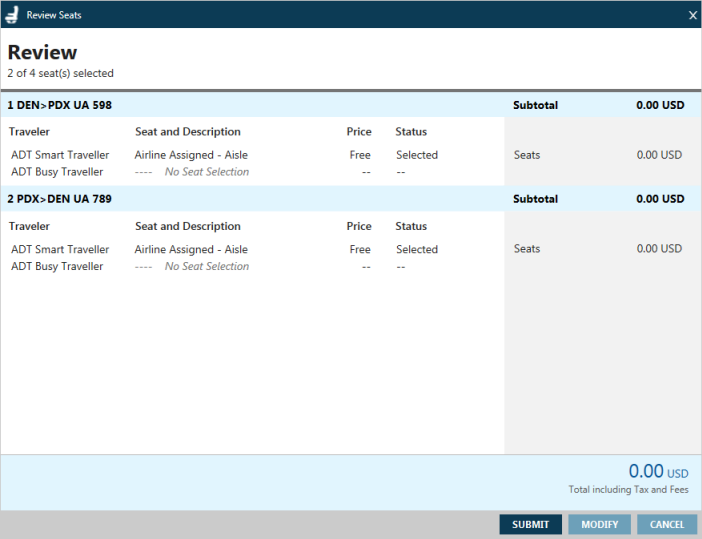Screen dimensions: 702x539
Task: Click ADT Smart Traveller in flight UA 598
Action: click(x=60, y=155)
